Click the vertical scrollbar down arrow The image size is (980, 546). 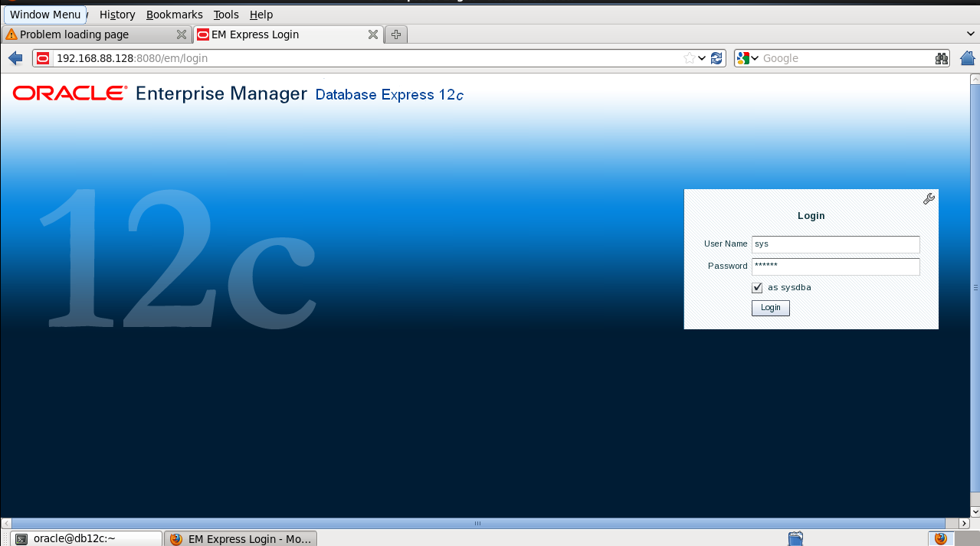(975, 512)
